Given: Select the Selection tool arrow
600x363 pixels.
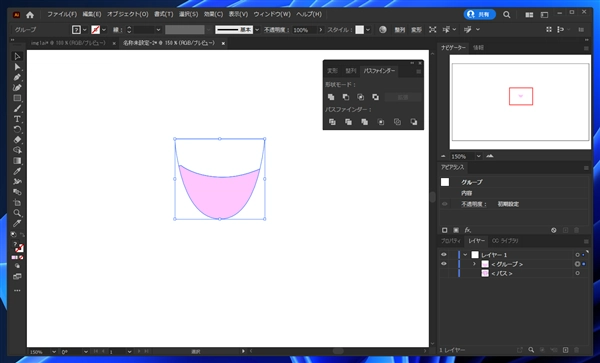Looking at the screenshot, I should coord(17,56).
